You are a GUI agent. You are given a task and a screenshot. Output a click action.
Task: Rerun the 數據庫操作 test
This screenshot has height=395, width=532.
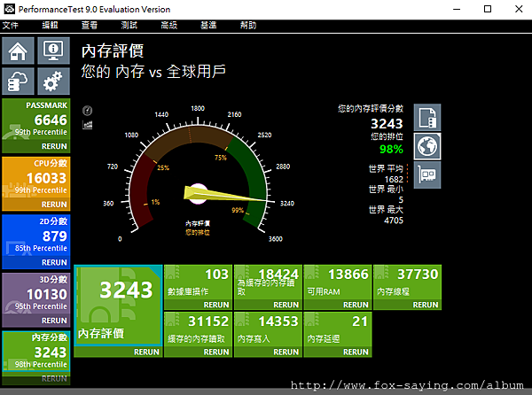216,305
